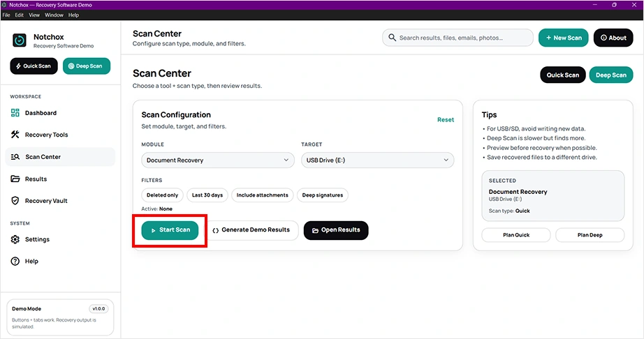The height and width of the screenshot is (339, 644).
Task: Click the Help question mark icon
Action: pos(15,261)
